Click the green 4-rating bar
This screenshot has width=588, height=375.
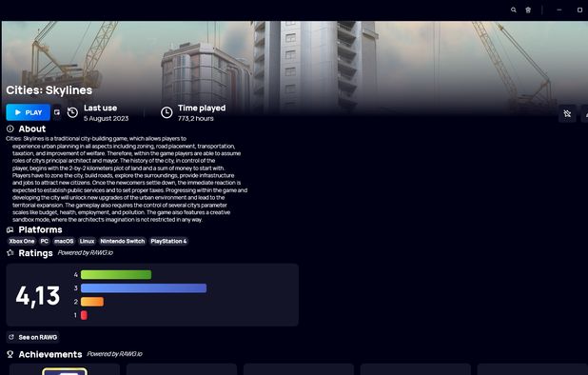(x=116, y=274)
